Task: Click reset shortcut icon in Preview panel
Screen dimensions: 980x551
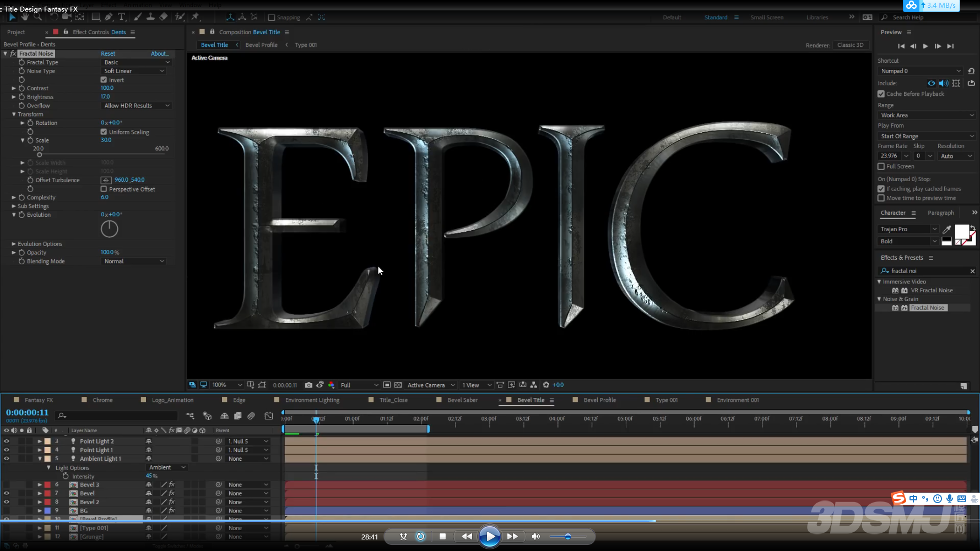Action: pos(971,71)
